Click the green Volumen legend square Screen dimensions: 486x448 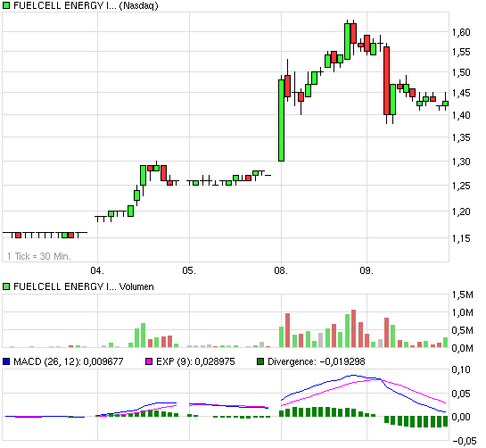(6, 286)
